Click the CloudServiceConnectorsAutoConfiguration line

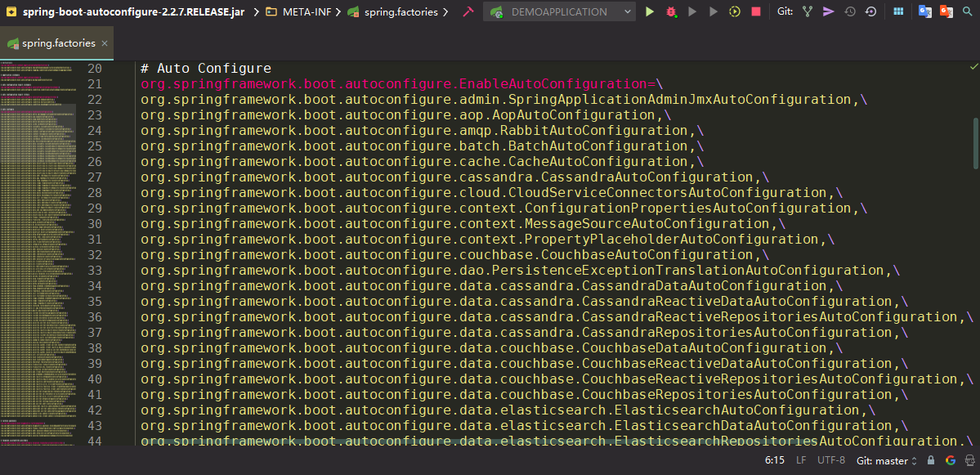[x=491, y=192]
